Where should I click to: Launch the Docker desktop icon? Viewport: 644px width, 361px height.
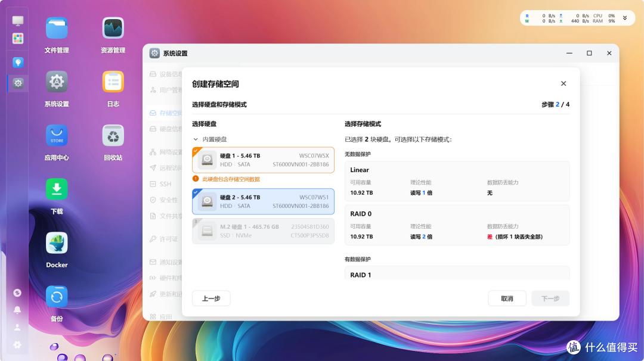[x=57, y=243]
